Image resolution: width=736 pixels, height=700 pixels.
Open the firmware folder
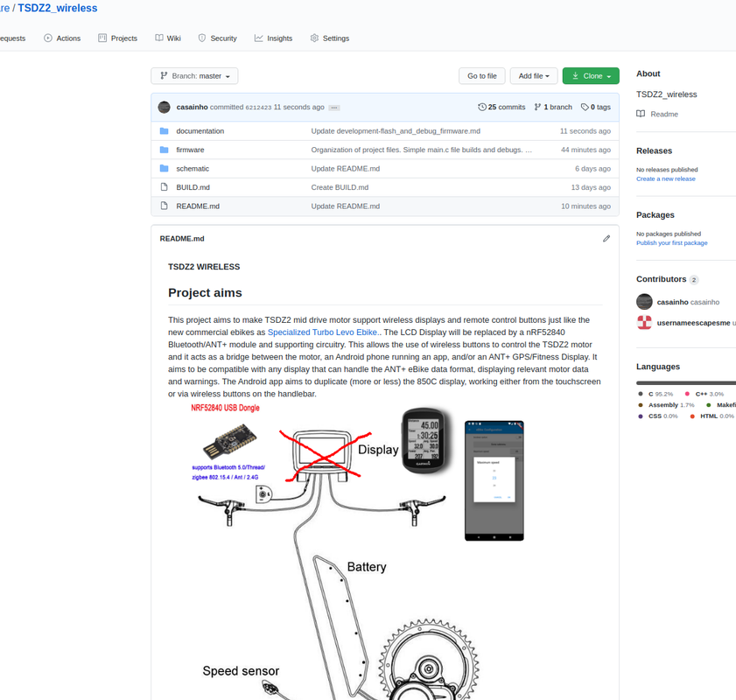(x=190, y=150)
